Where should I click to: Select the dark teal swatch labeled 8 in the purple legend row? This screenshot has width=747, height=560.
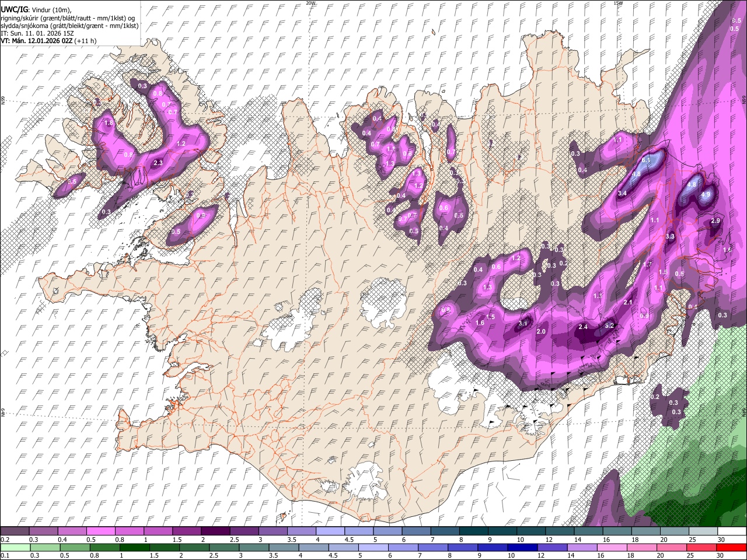(474, 531)
